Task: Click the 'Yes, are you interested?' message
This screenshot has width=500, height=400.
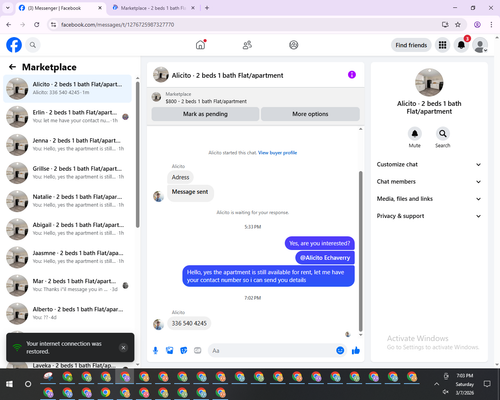Action: pyautogui.click(x=320, y=243)
